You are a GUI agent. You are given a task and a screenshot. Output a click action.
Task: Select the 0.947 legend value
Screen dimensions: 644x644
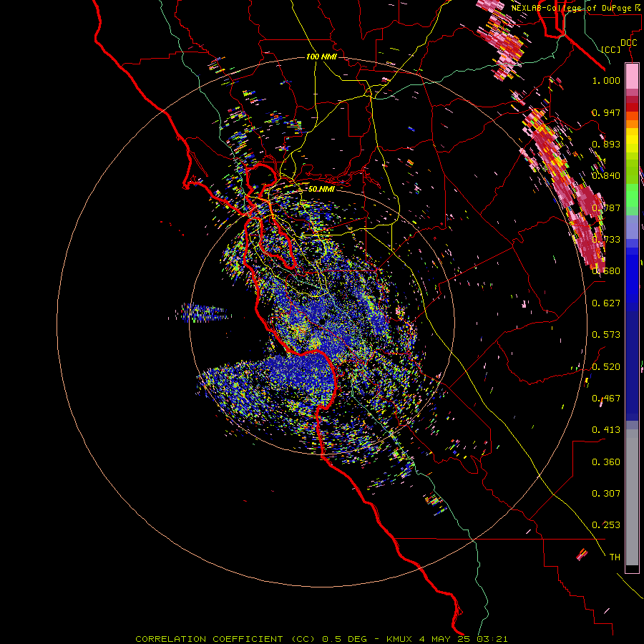[606, 112]
